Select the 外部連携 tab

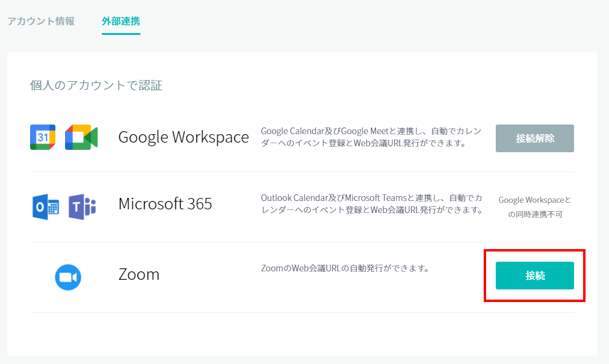[121, 21]
